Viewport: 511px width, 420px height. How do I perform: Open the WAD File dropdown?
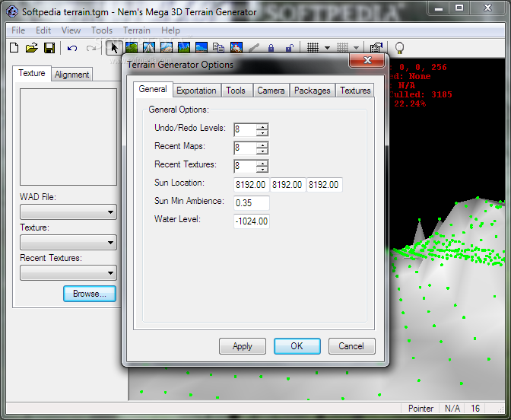(x=68, y=212)
